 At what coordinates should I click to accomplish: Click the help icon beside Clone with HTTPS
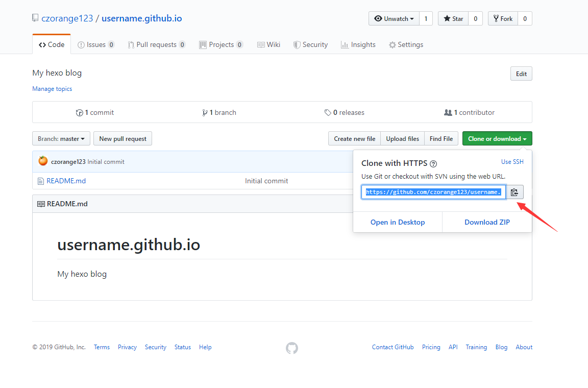pos(433,164)
